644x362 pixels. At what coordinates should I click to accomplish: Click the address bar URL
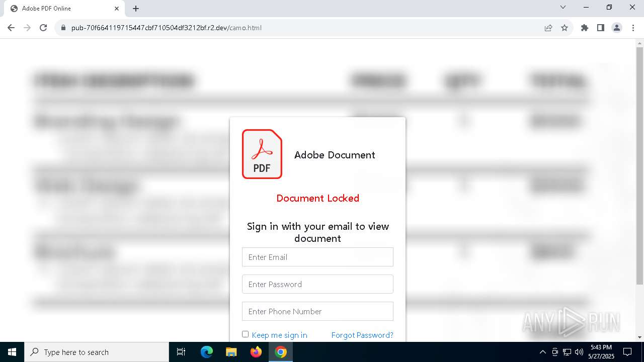pos(167,28)
